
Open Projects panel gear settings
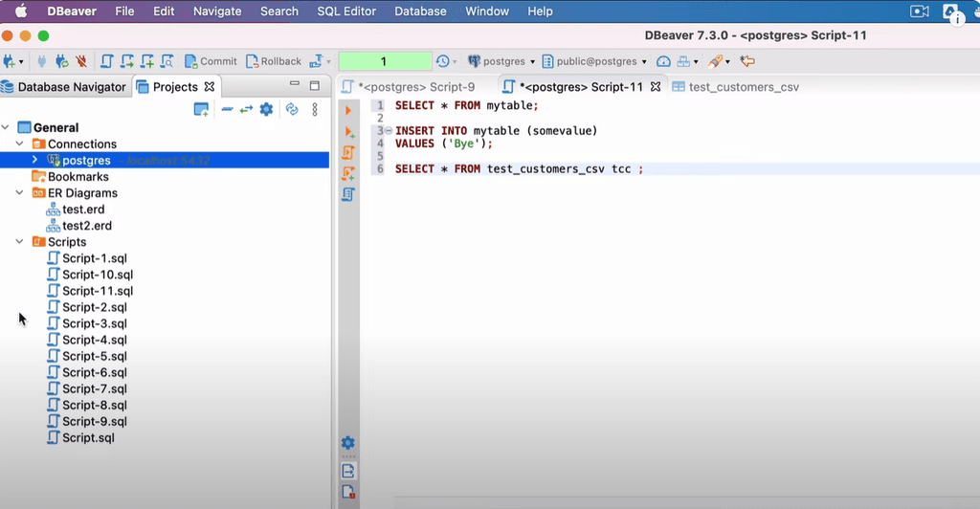266,109
